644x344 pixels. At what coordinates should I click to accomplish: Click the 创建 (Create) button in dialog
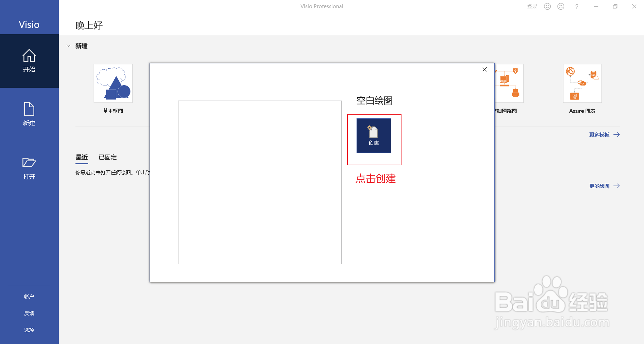pyautogui.click(x=374, y=135)
